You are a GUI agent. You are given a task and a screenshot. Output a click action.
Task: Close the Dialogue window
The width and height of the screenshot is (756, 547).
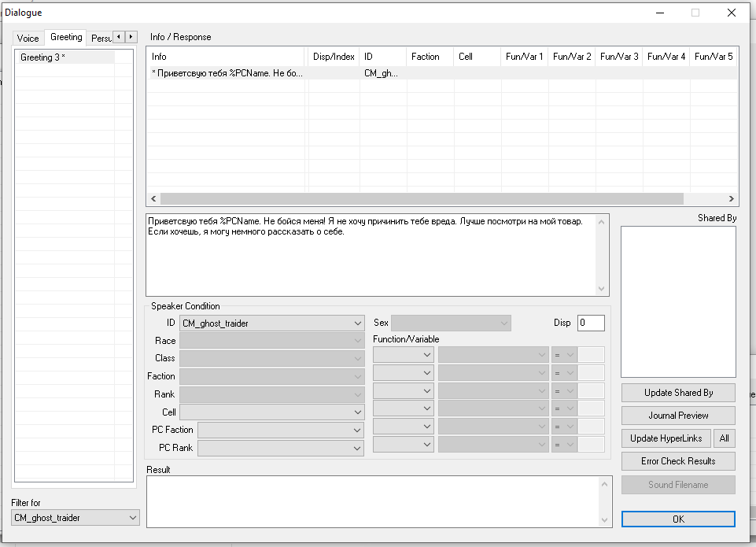(x=732, y=13)
